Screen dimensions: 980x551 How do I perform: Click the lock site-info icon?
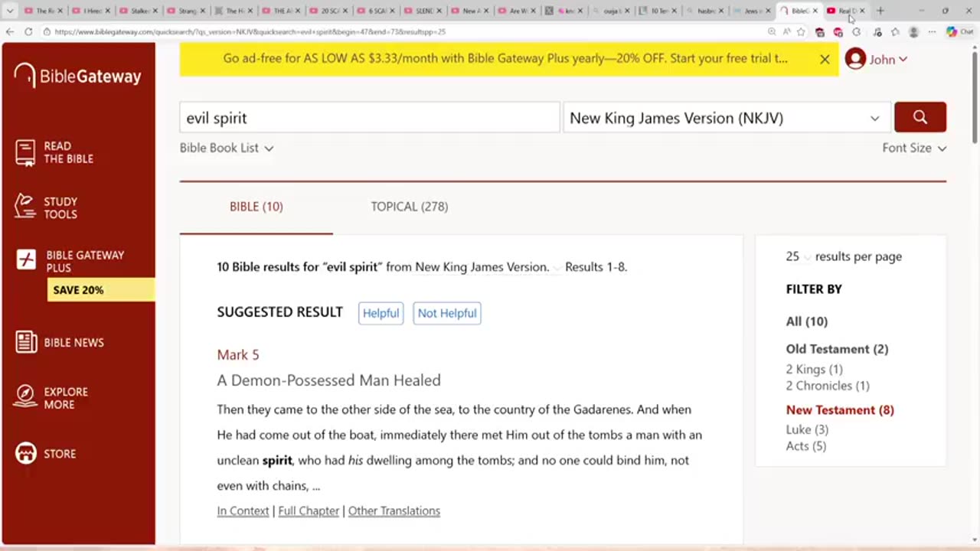pyautogui.click(x=47, y=31)
